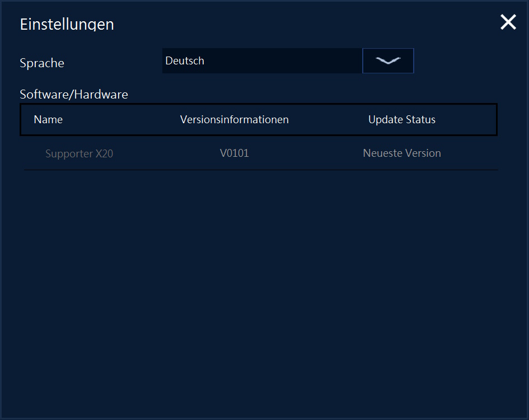Click version number V0101

[235, 153]
